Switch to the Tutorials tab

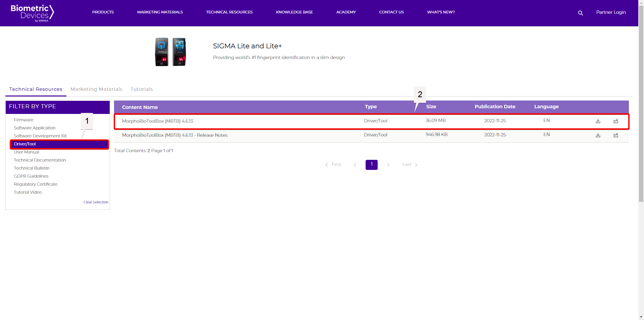(142, 89)
